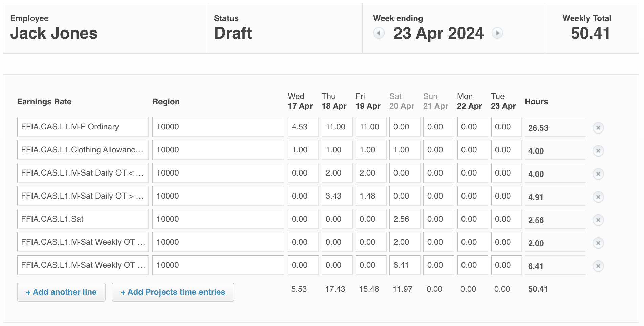Image resolution: width=644 pixels, height=326 pixels.
Task: Click the Hours column header
Action: pos(536,102)
